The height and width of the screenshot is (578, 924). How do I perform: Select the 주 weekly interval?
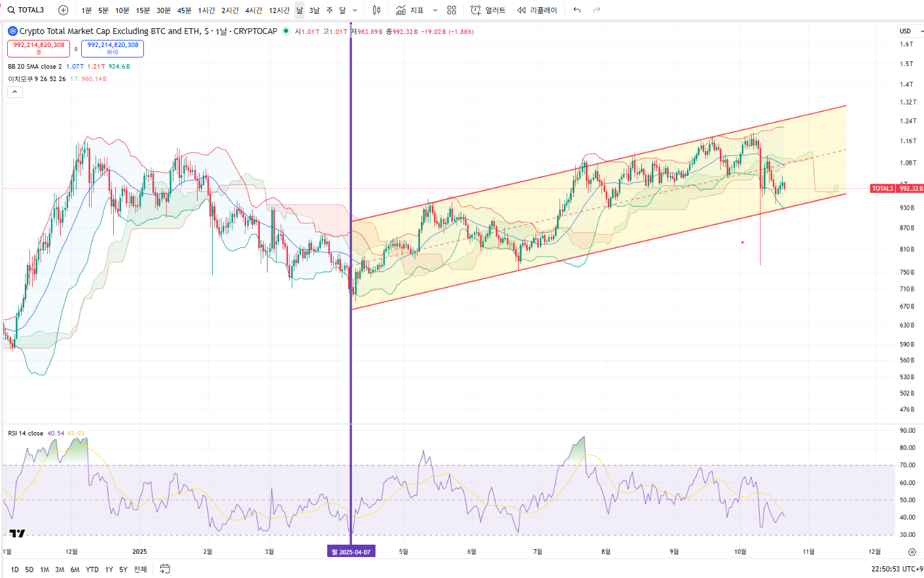click(330, 10)
